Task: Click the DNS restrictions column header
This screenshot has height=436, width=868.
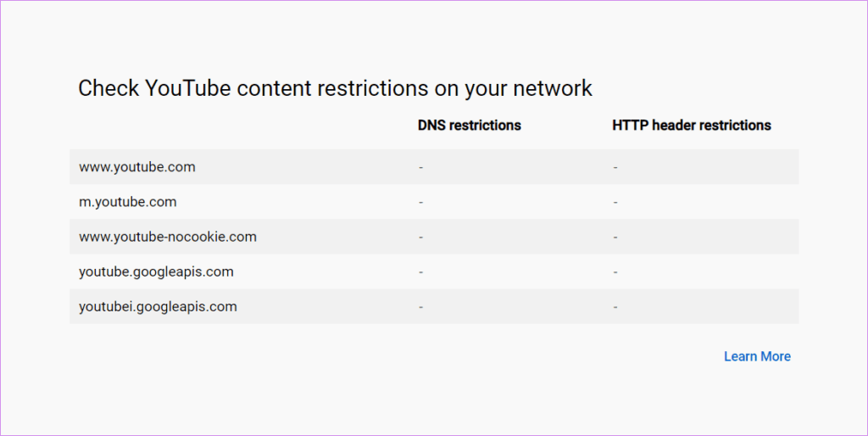Action: coord(470,126)
